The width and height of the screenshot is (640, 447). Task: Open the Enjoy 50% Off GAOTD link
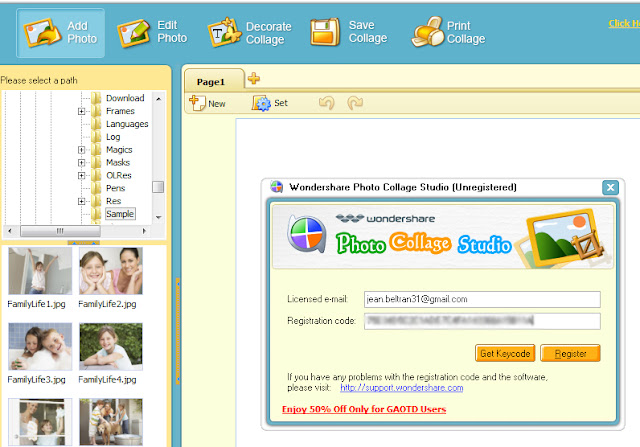click(364, 409)
